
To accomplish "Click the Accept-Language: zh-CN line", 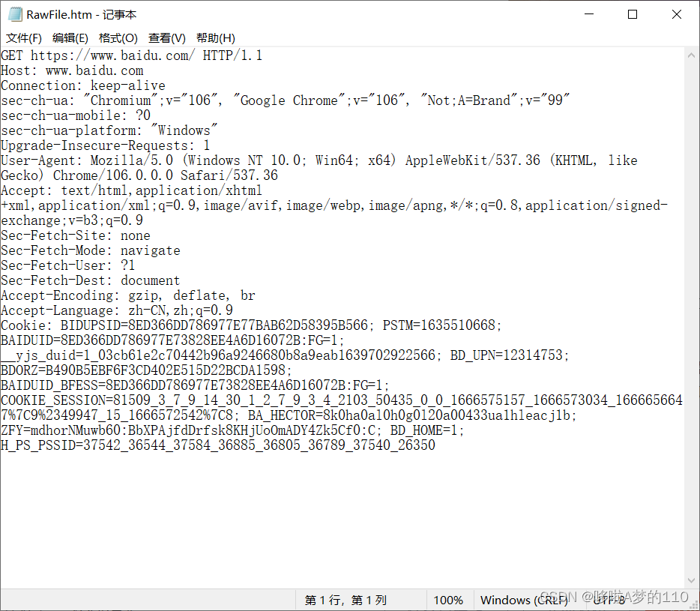I will (x=117, y=310).
